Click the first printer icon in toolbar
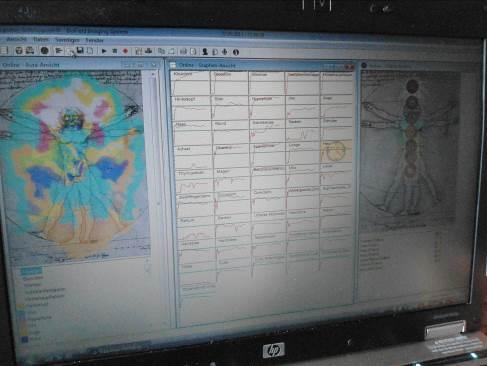The height and width of the screenshot is (366, 487). pyautogui.click(x=19, y=50)
